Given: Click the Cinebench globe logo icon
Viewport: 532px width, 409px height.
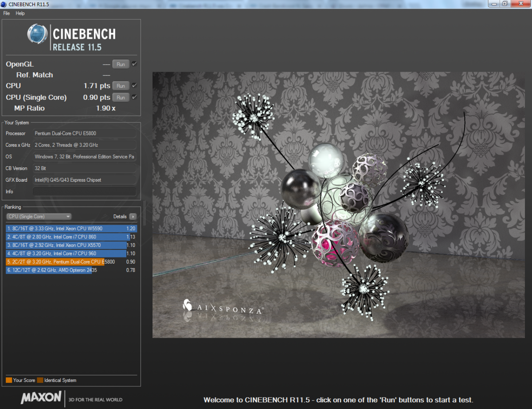Looking at the screenshot, I should coord(38,35).
